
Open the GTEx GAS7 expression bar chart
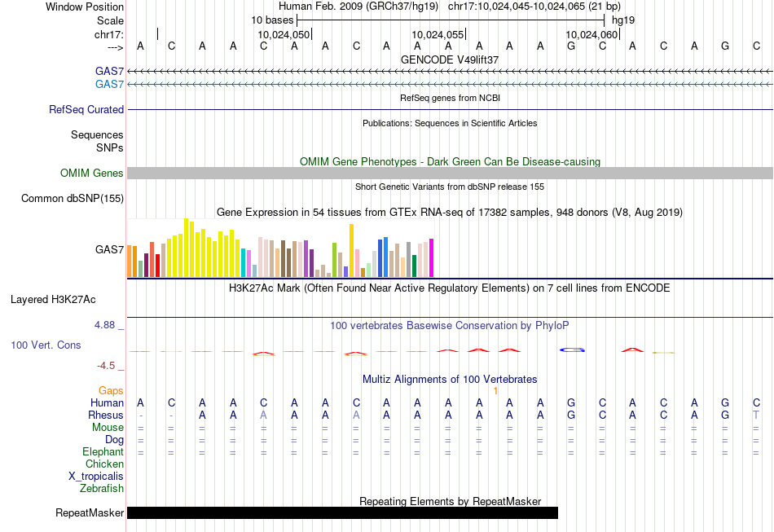coord(280,248)
